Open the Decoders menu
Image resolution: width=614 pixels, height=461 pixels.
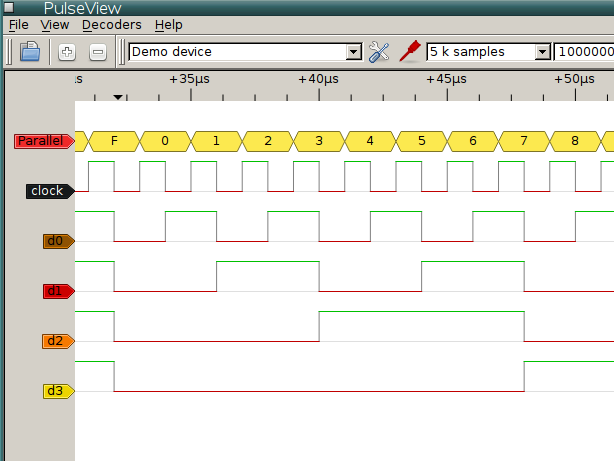(112, 25)
